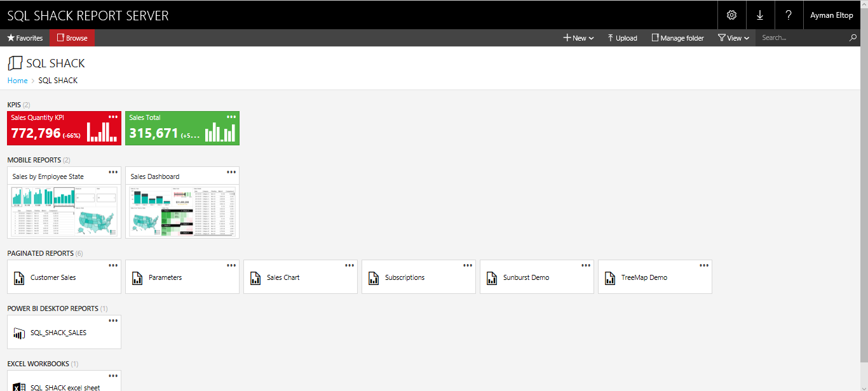Expand the View filter dropdown

click(733, 38)
